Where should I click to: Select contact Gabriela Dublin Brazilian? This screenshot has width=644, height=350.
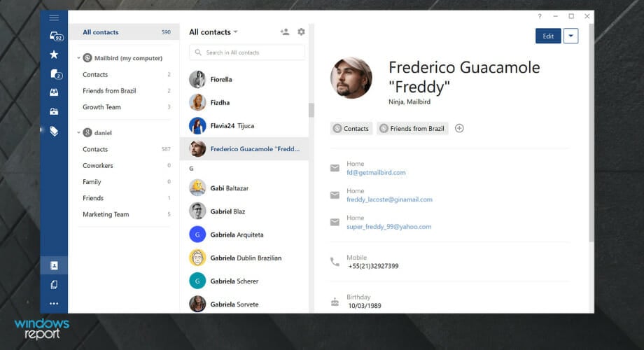pos(244,258)
